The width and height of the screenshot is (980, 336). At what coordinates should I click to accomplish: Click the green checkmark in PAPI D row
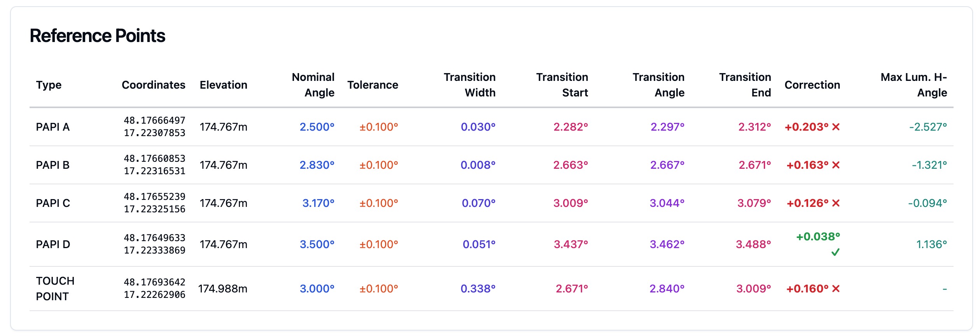835,252
